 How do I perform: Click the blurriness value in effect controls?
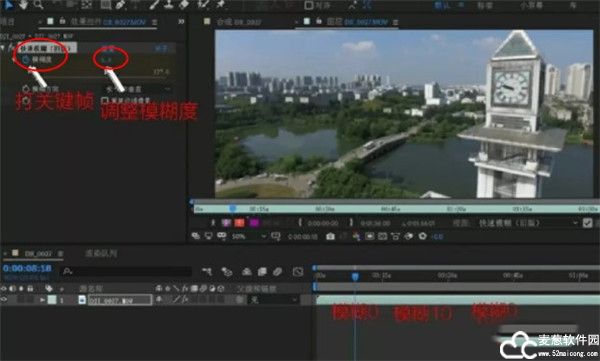pos(107,59)
